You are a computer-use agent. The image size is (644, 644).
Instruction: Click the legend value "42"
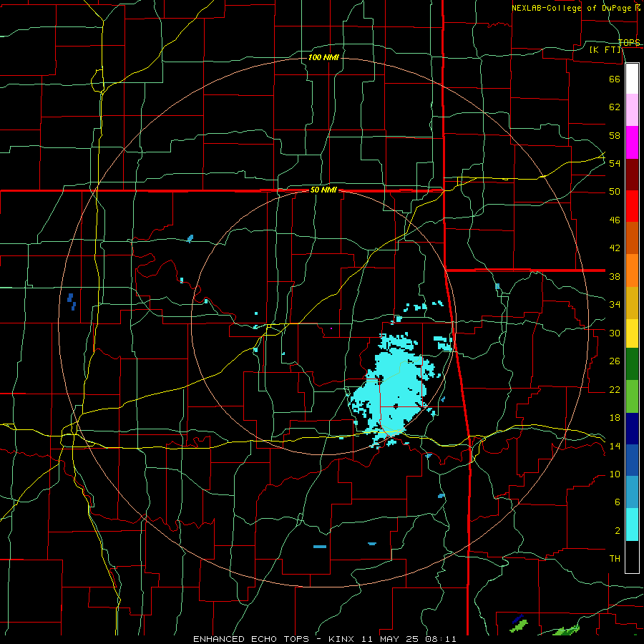(x=615, y=248)
